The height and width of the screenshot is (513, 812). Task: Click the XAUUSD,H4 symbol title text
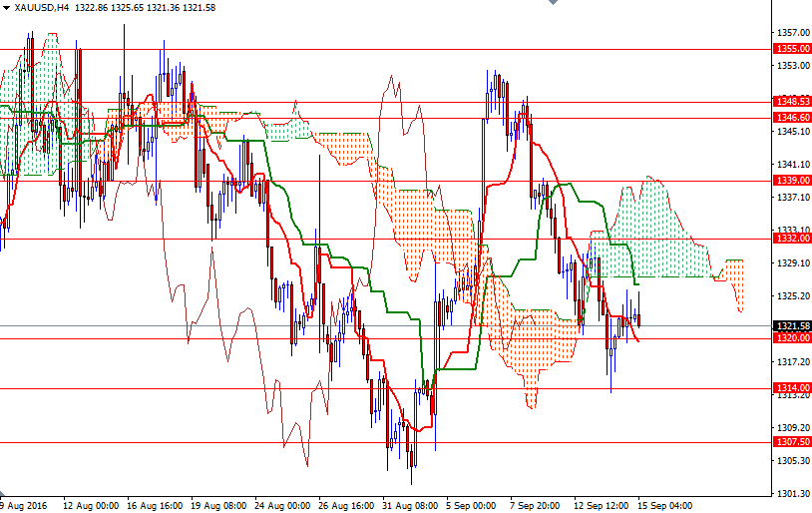[x=42, y=8]
